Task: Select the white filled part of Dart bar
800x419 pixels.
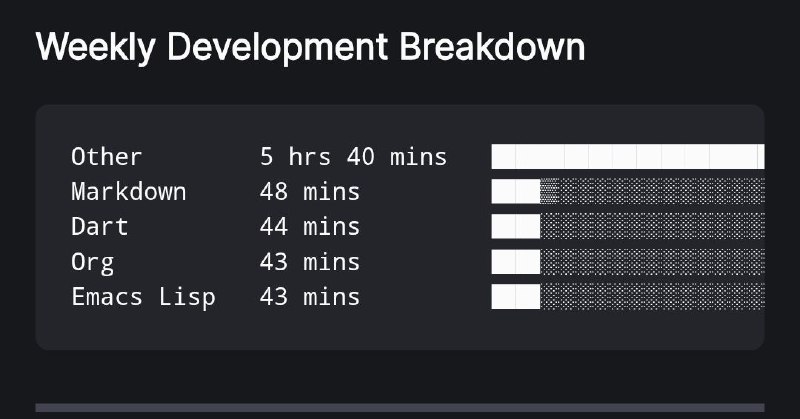Action: [515, 227]
